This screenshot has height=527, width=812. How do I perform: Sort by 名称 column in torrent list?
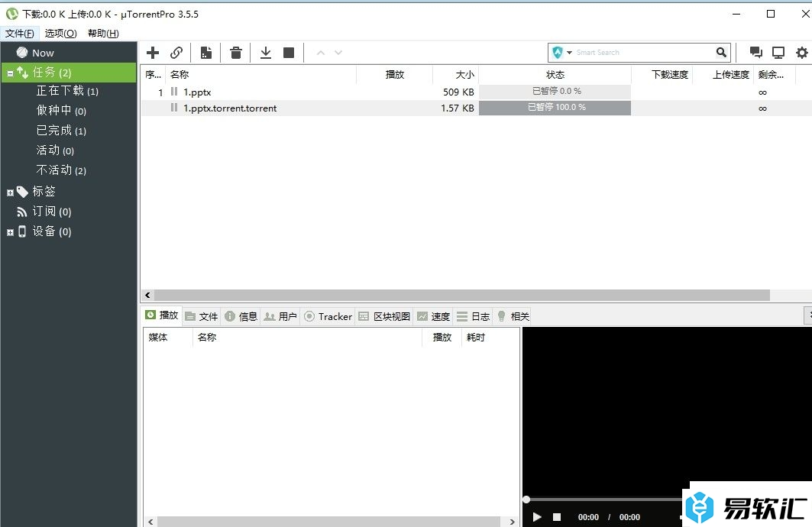(260, 75)
